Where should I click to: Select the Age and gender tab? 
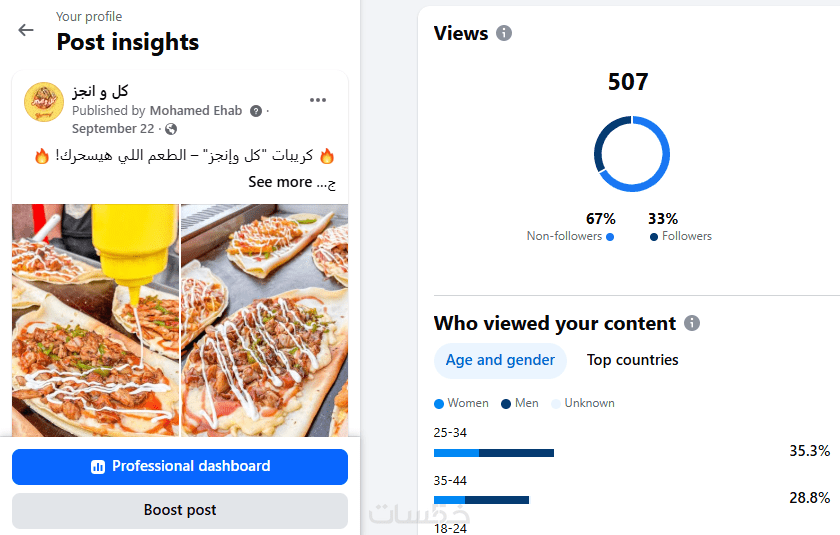click(x=500, y=360)
